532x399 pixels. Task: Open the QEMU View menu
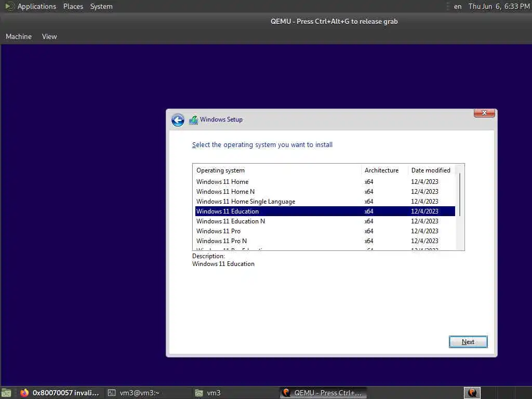point(49,36)
